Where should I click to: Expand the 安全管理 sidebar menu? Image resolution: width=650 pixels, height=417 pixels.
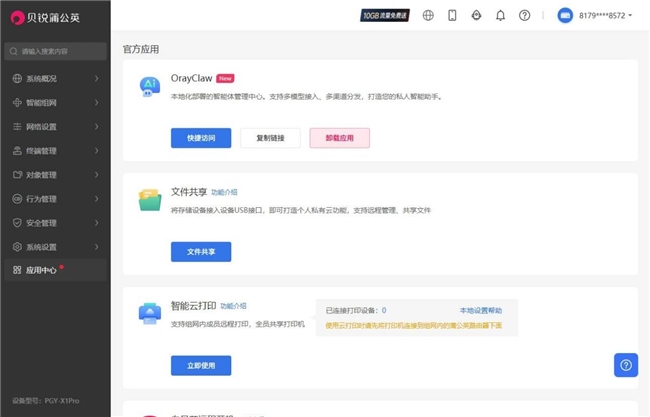point(55,223)
